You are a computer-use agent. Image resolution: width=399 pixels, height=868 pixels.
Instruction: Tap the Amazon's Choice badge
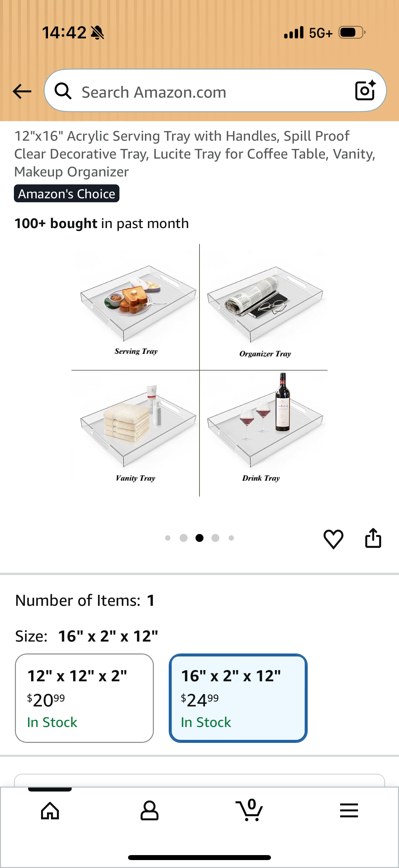tap(67, 193)
